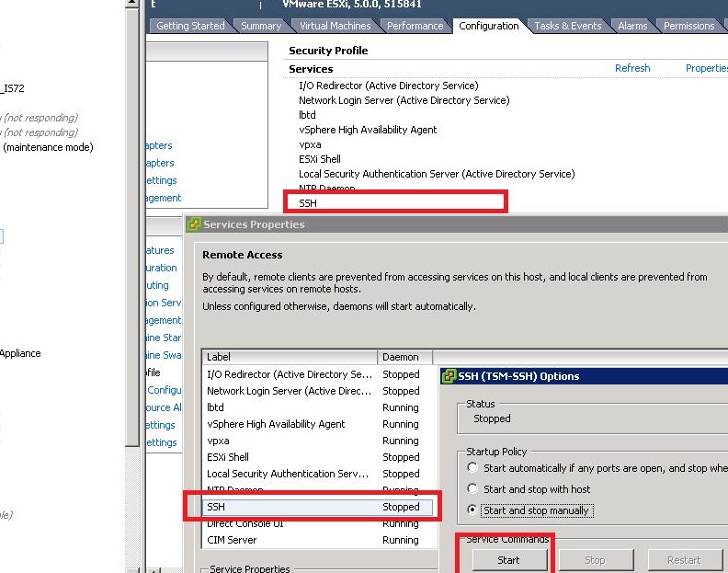Screen dimensions: 728x573
Task: Open the Services Properties link
Action: point(707,68)
